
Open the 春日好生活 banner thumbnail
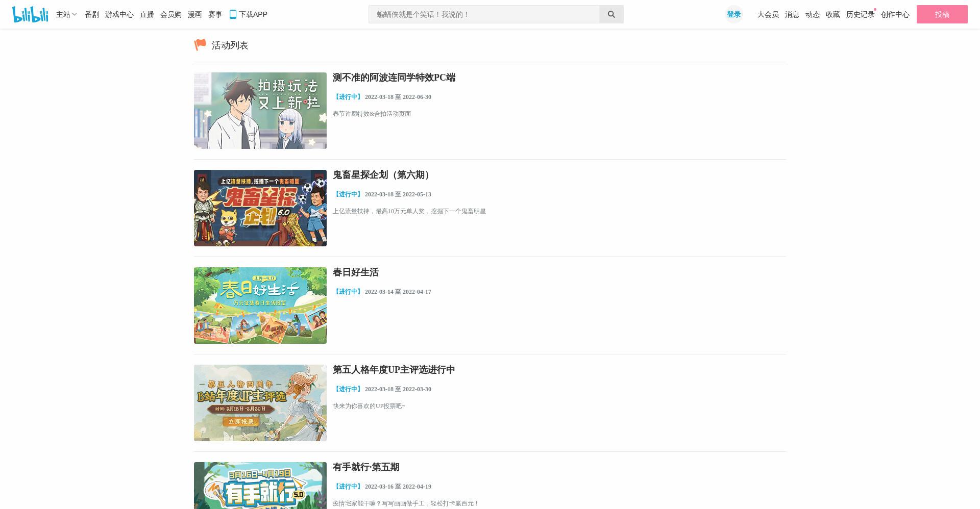pyautogui.click(x=260, y=306)
